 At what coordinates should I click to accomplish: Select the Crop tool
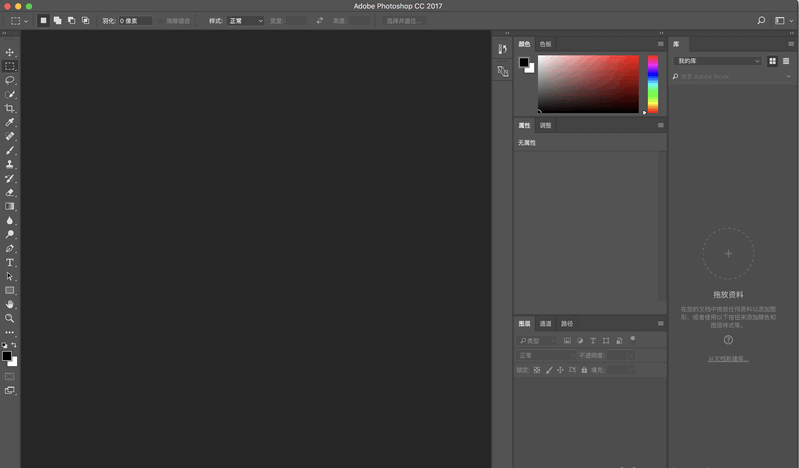tap(10, 108)
